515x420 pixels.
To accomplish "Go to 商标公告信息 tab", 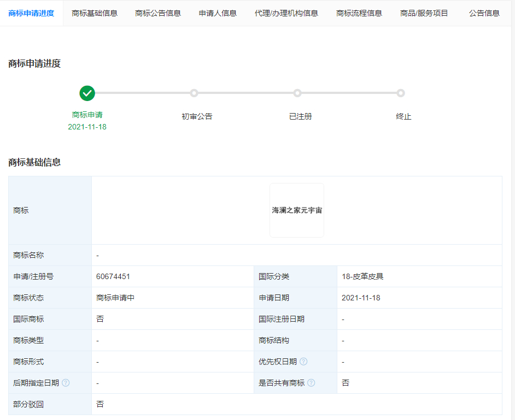I will pos(158,13).
